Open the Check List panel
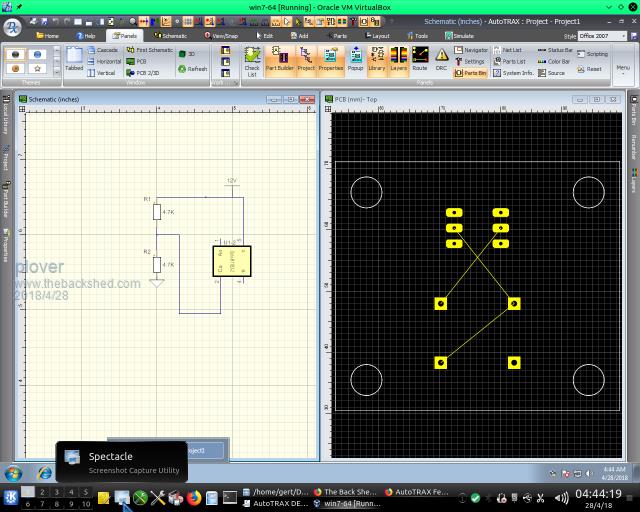This screenshot has height=512, width=640. (x=252, y=60)
